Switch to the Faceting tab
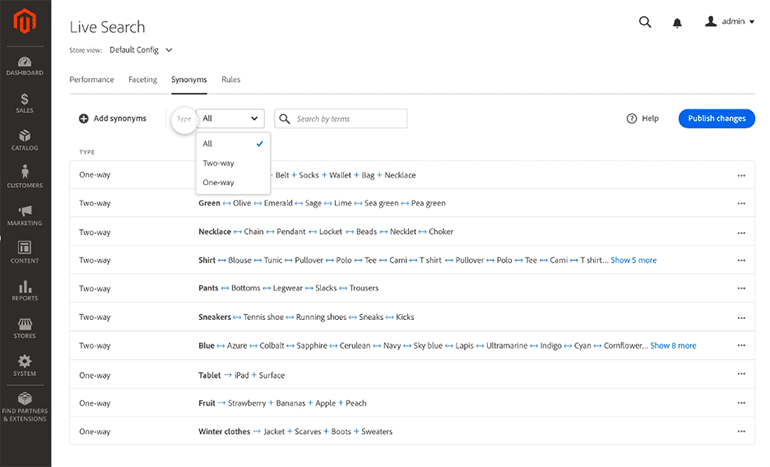Image resolution: width=770 pixels, height=467 pixels. (142, 79)
